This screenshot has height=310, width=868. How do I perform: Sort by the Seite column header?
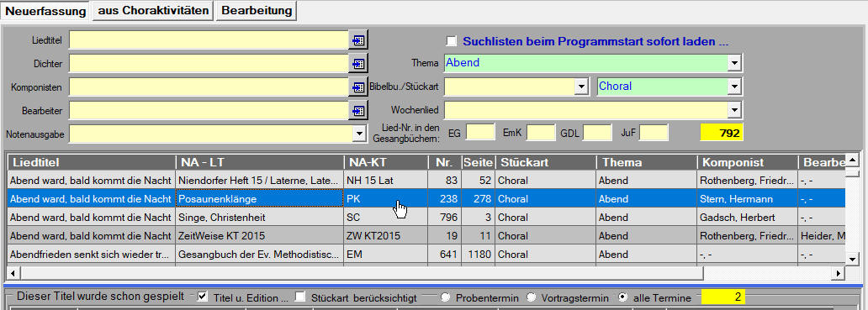click(479, 162)
